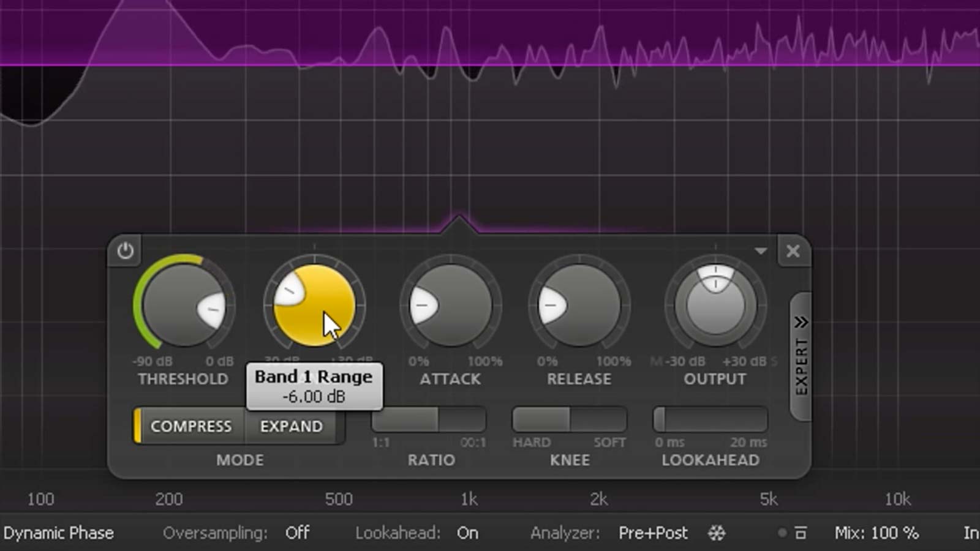Select COMPRESS mode
The image size is (980, 551).
click(192, 425)
